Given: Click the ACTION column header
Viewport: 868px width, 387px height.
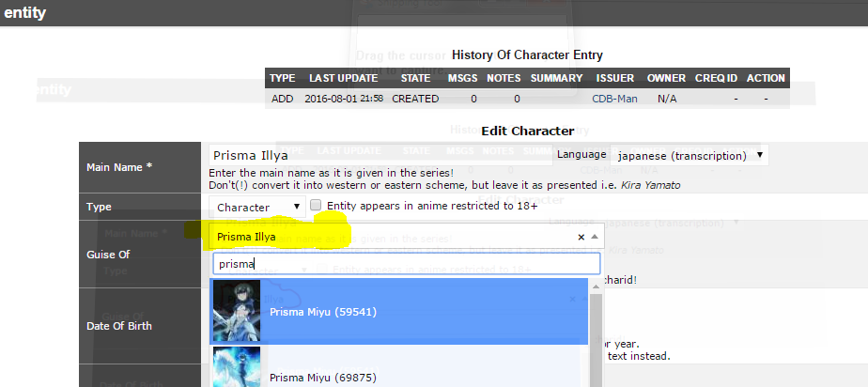Looking at the screenshot, I should point(766,78).
